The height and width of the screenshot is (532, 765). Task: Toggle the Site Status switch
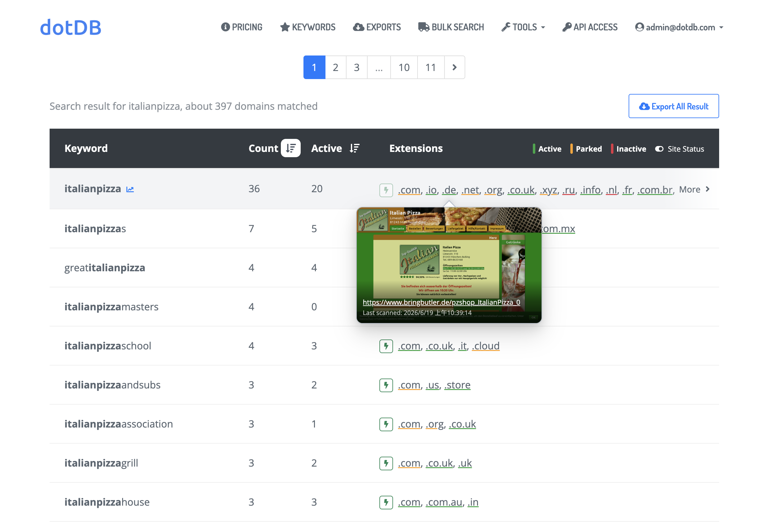(659, 149)
